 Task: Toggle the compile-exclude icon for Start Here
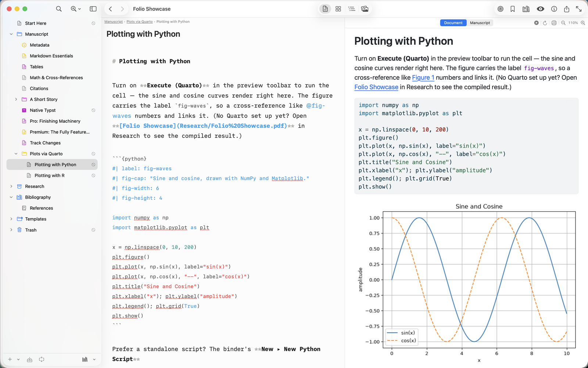point(93,23)
